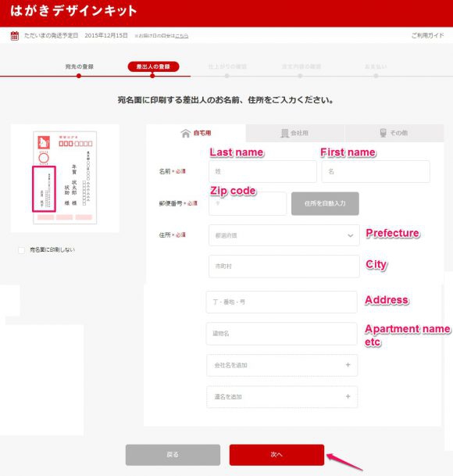Click the 住所を自動入力 auto-fill button

click(325, 203)
